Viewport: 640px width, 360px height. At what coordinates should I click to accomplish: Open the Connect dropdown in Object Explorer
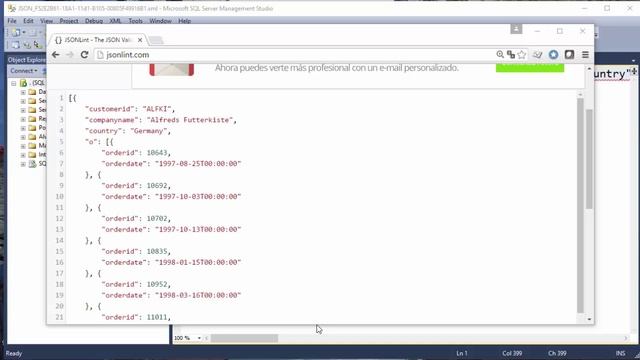point(24,71)
